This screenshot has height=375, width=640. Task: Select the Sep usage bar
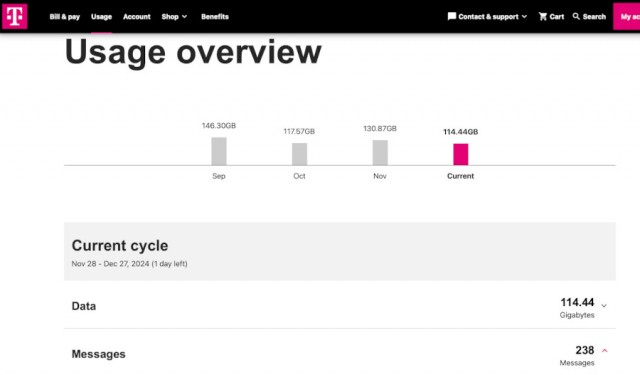pyautogui.click(x=219, y=151)
